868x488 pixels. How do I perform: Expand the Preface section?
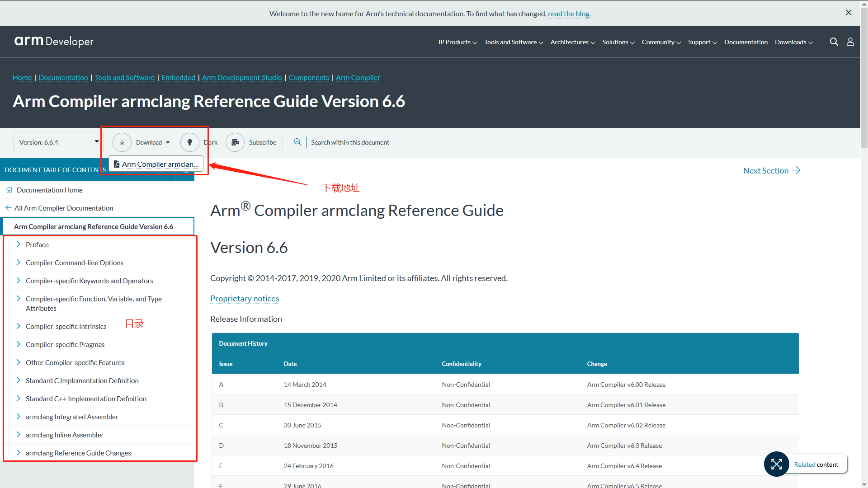point(19,244)
